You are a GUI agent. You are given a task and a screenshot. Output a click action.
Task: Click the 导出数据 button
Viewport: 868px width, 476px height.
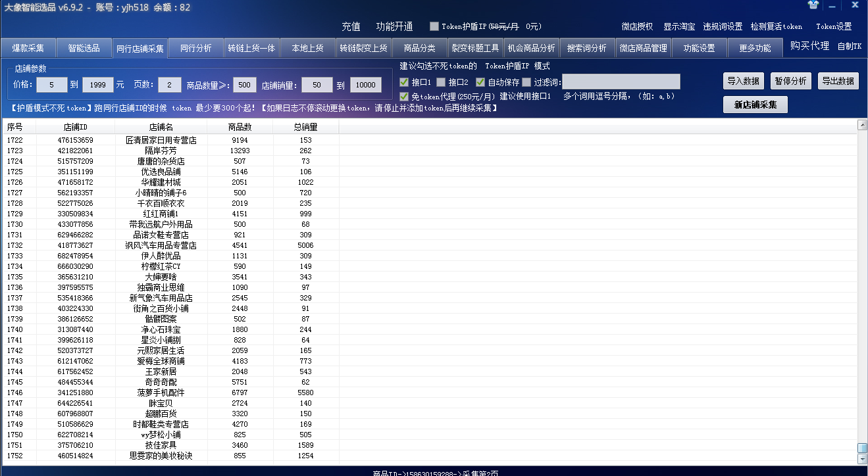[x=838, y=81]
